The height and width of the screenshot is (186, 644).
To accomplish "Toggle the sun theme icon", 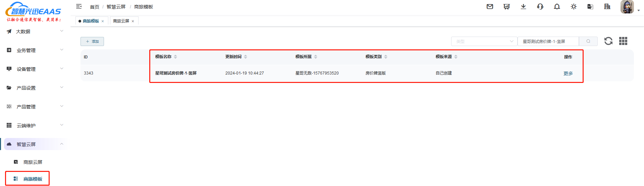I will point(574,7).
